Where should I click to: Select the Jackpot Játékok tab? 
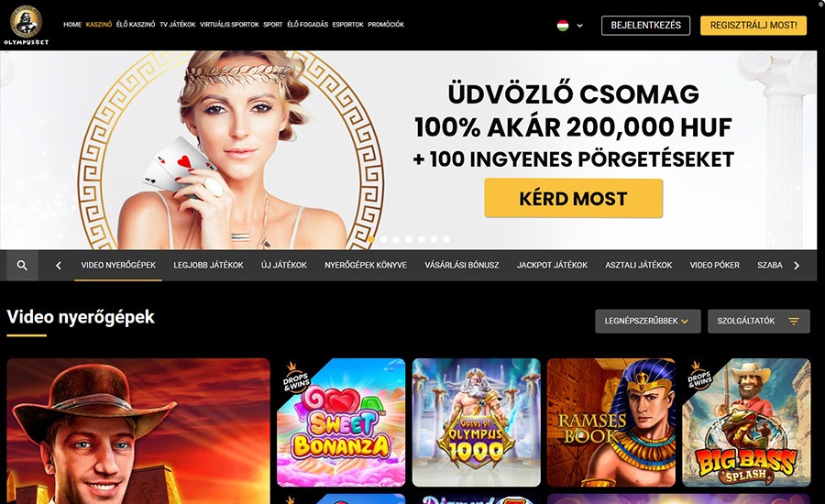tap(552, 265)
